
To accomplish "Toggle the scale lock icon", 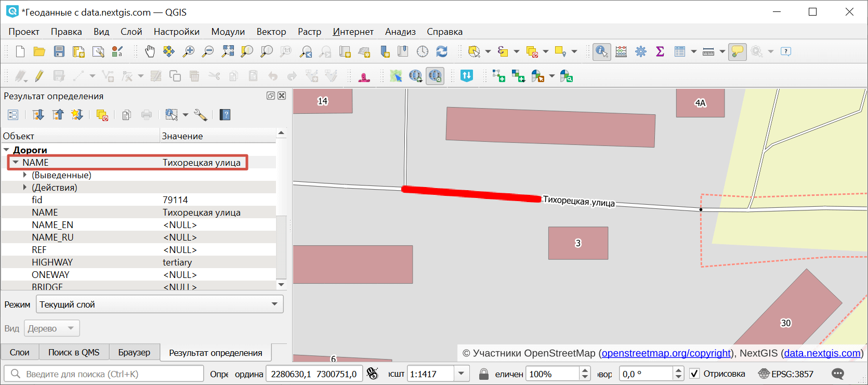I will [483, 374].
